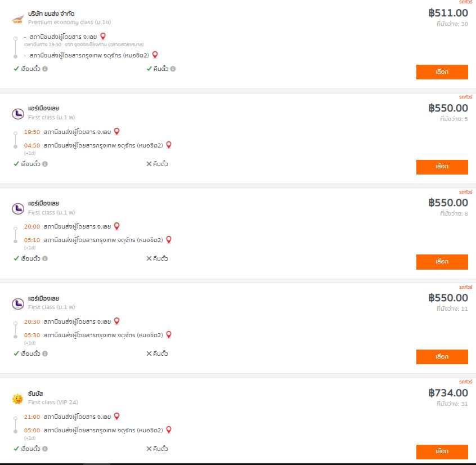Click the บริษัท ขนส่ง จำกัด company logo
Image resolution: width=476 pixels, height=465 pixels.
click(17, 19)
